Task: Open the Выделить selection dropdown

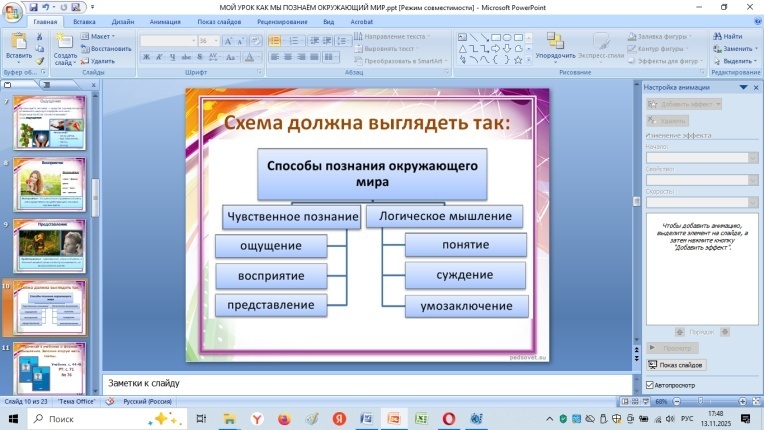Action: (736, 60)
